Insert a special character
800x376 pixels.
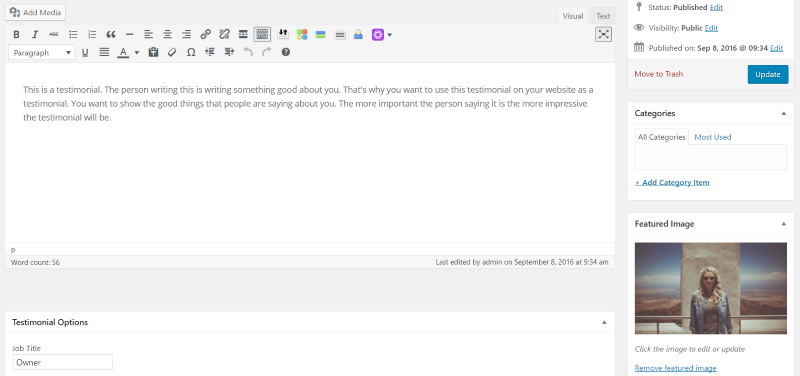pos(191,52)
